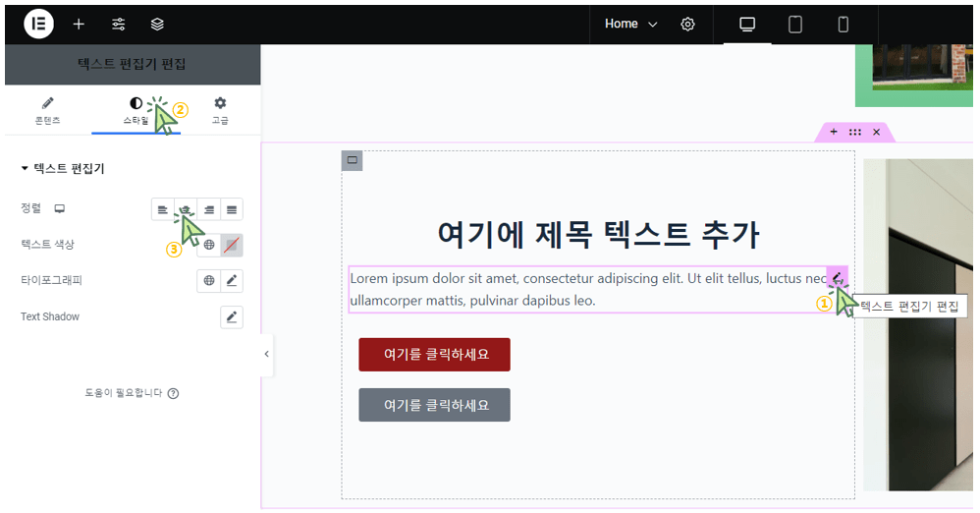Open global colors for 텍스트 색상
The image size is (980, 513).
209,245
